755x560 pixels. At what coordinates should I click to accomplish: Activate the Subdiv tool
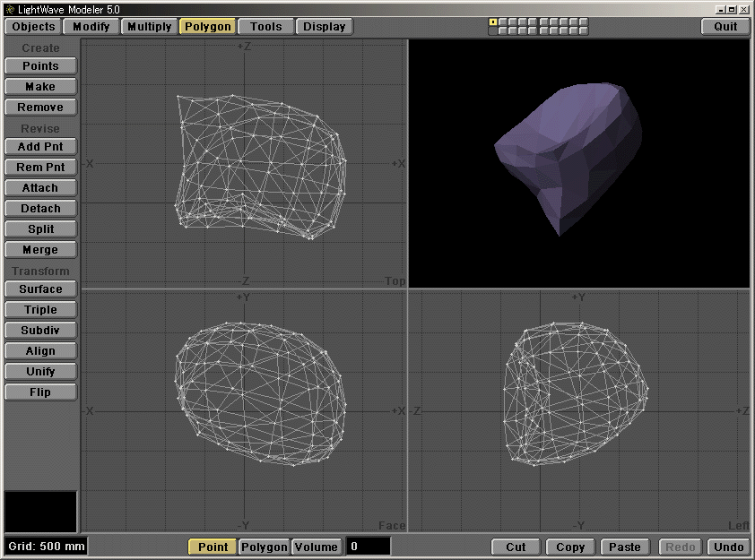(x=40, y=330)
